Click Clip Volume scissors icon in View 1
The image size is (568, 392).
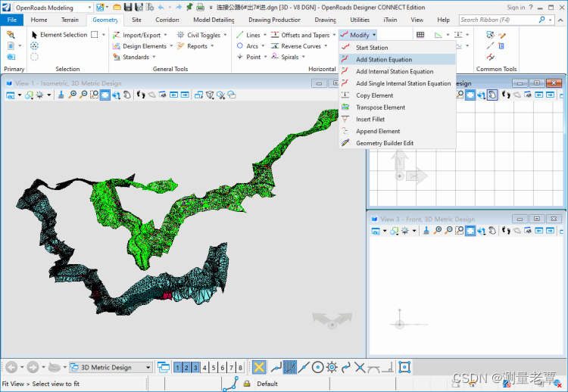tap(220, 95)
